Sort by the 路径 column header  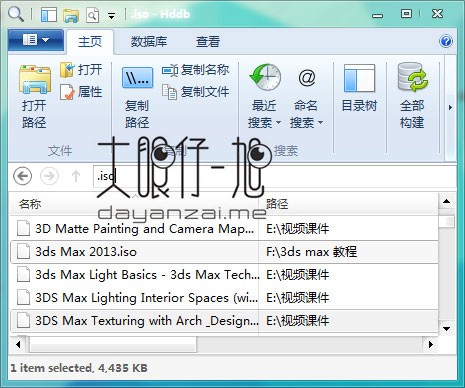tap(349, 204)
